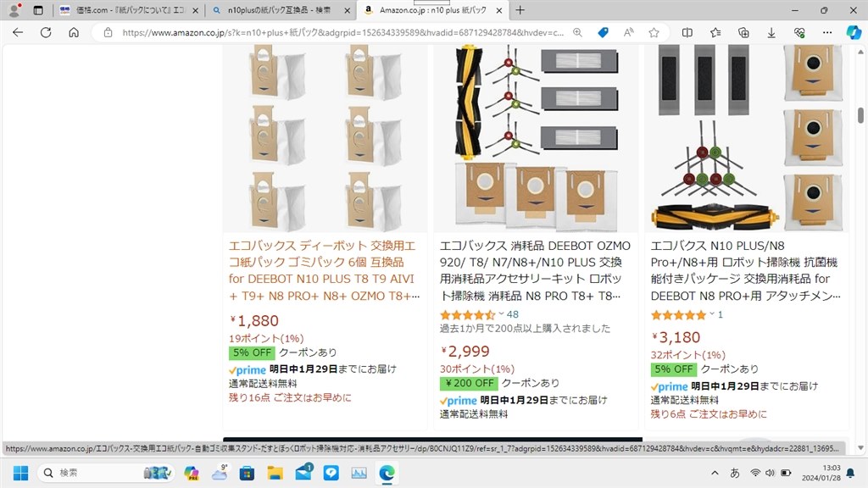
Task: Click the address bar URL
Action: click(x=343, y=33)
